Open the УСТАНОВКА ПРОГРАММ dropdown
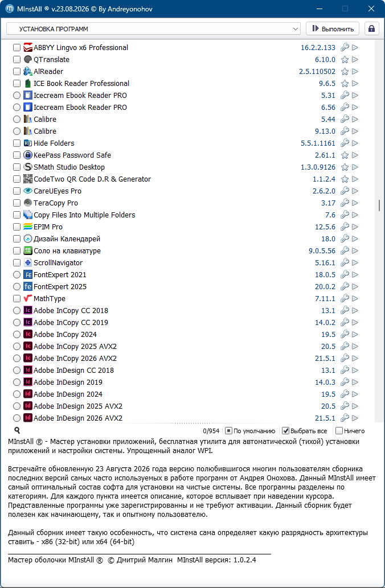This screenshot has width=385, height=588. (x=153, y=29)
